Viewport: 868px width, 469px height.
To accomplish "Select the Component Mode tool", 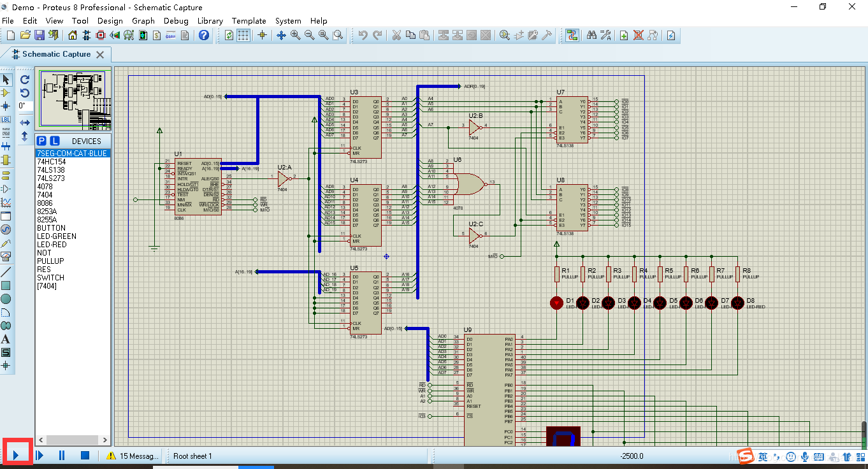I will click(x=6, y=93).
